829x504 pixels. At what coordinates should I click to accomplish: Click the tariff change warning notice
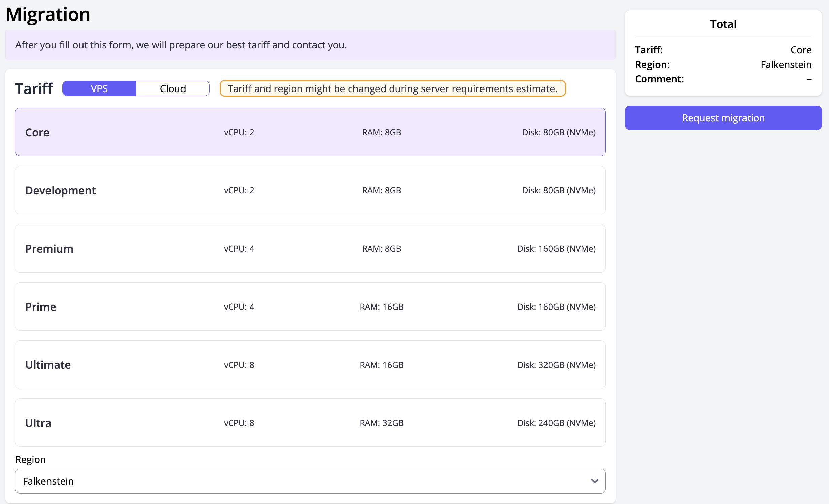pos(392,88)
